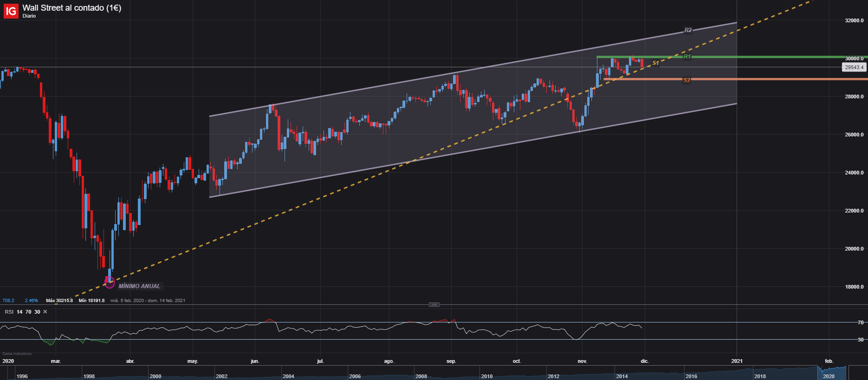Screen dimensions: 868x380
Task: Jump to 1996 in the navigator strip
Action: 22,376
